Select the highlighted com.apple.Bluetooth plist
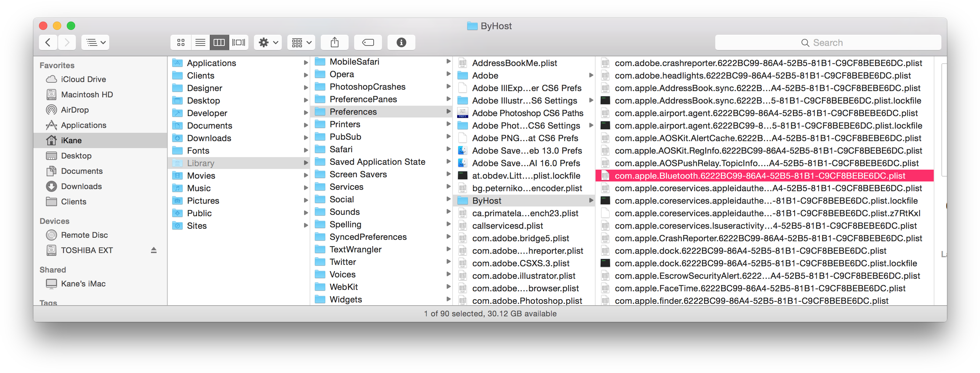 click(x=765, y=176)
